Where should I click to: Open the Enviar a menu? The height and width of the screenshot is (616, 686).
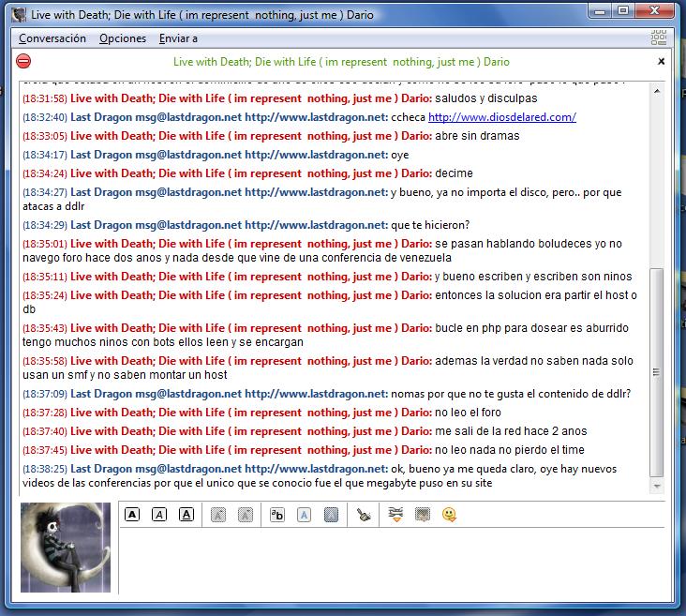[x=178, y=38]
